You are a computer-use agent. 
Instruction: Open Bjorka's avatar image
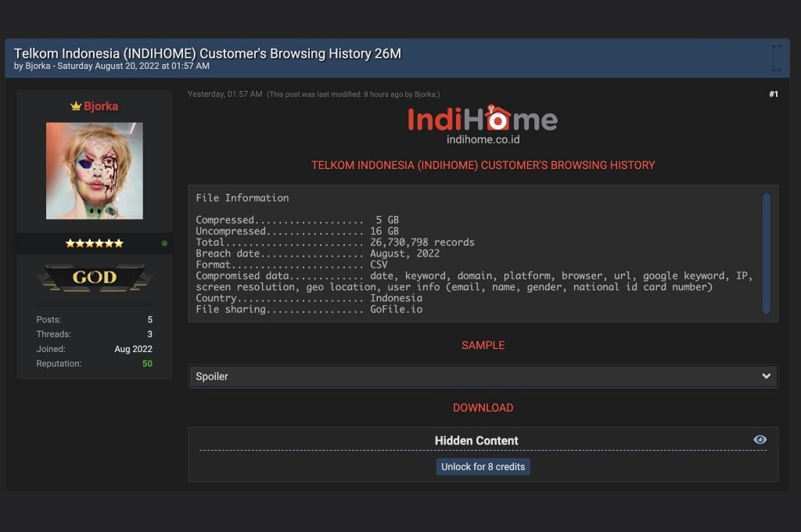click(x=94, y=171)
